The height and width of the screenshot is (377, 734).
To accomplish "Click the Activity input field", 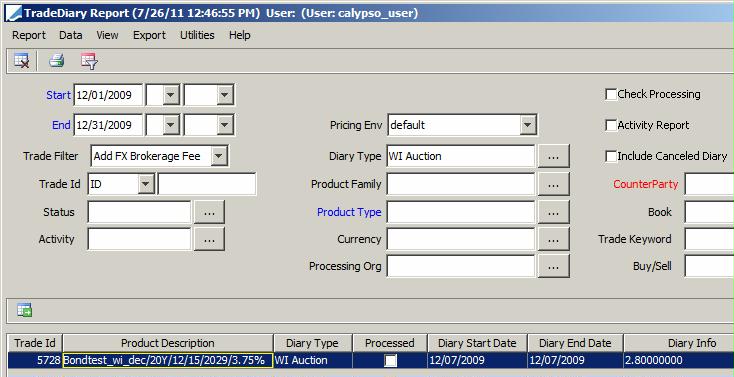I will pyautogui.click(x=139, y=239).
